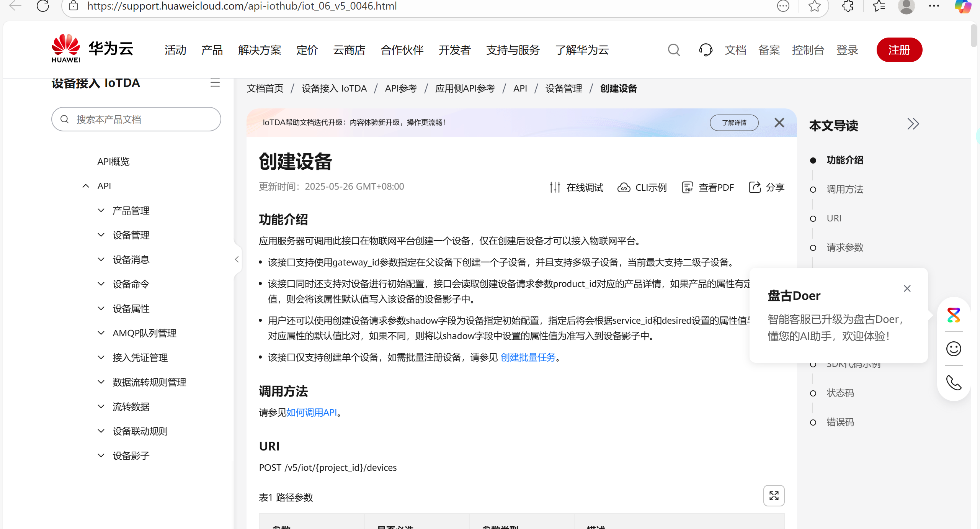Open 活动 in top navigation
Screen dimensions: 980x529
(175, 50)
